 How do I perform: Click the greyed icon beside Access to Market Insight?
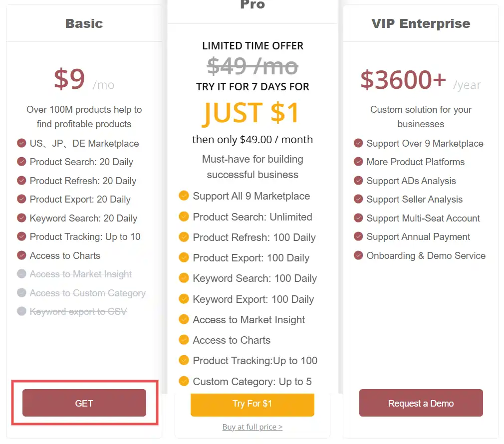(x=21, y=274)
